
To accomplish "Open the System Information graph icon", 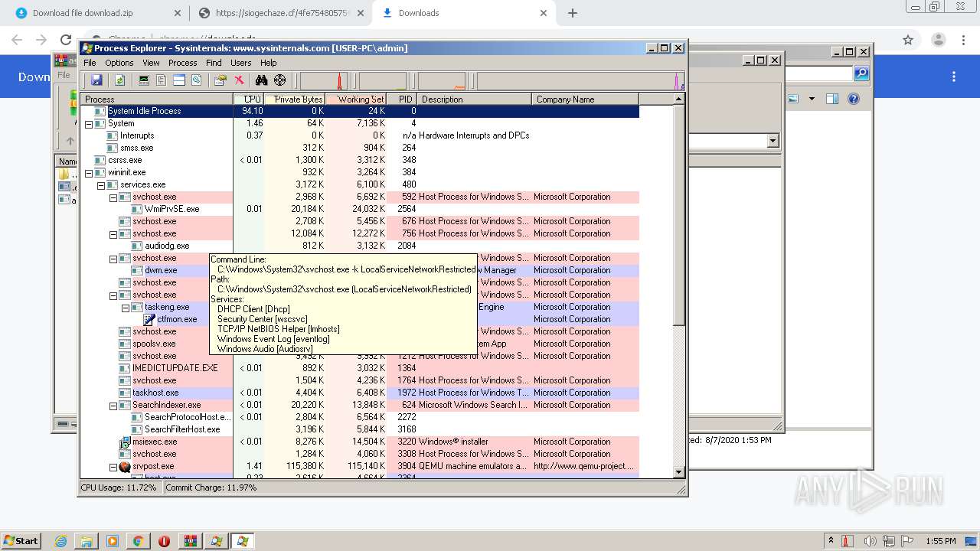I will tap(144, 80).
